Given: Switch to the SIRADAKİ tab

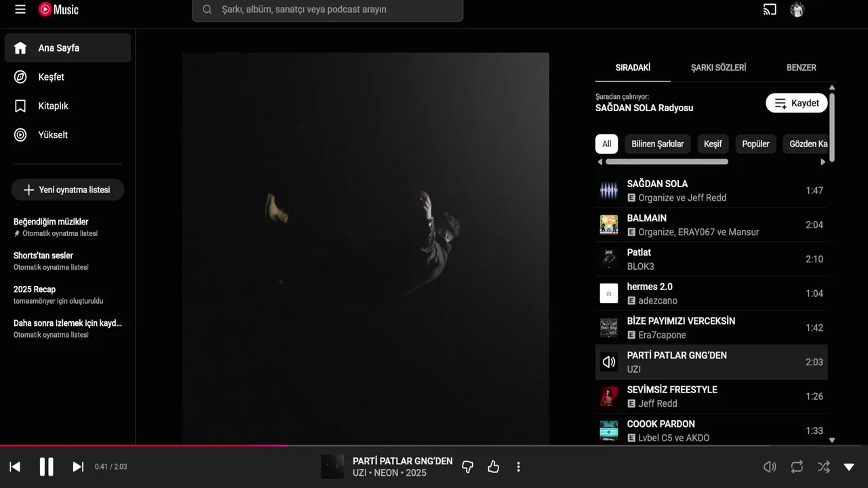Looking at the screenshot, I should coord(633,68).
